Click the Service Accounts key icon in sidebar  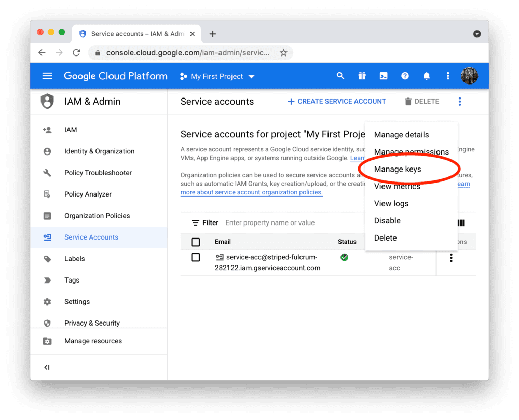(48, 237)
